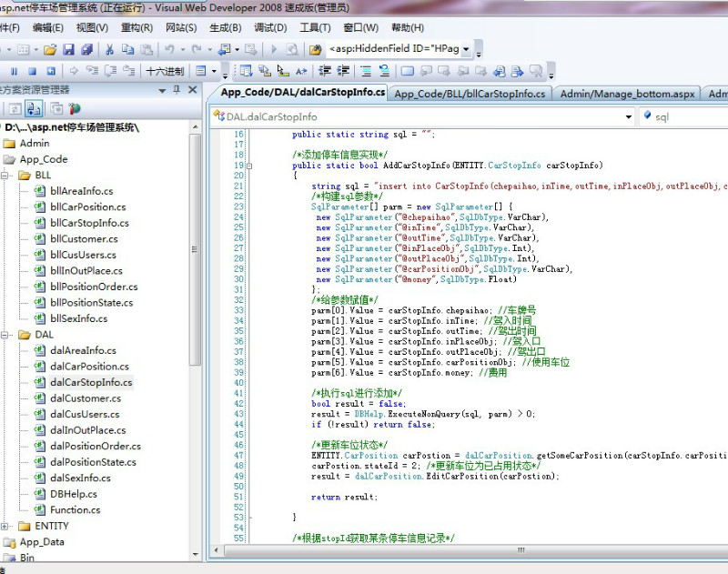
Task: Collapse the DAL folder tree node
Action: (x=5, y=335)
